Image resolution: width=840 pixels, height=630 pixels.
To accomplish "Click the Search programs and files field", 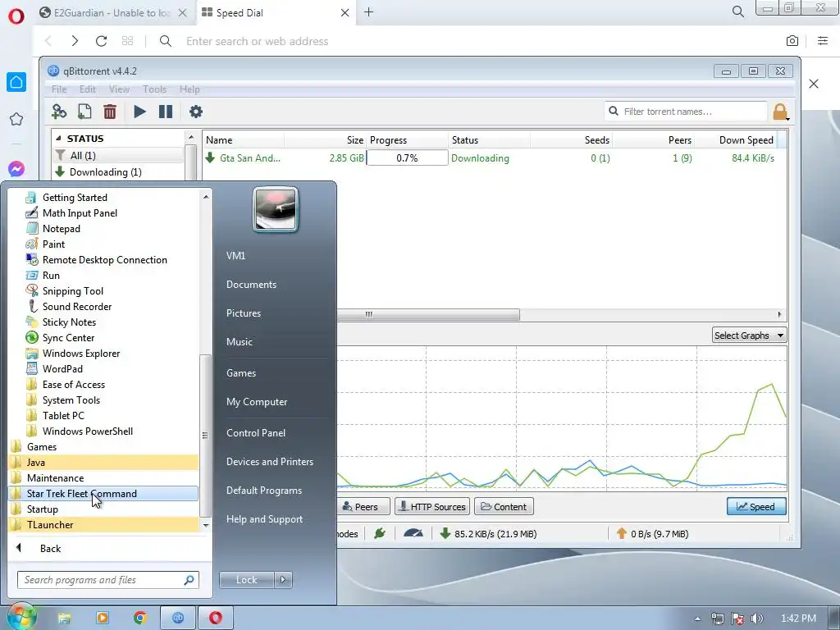I will 108,580.
